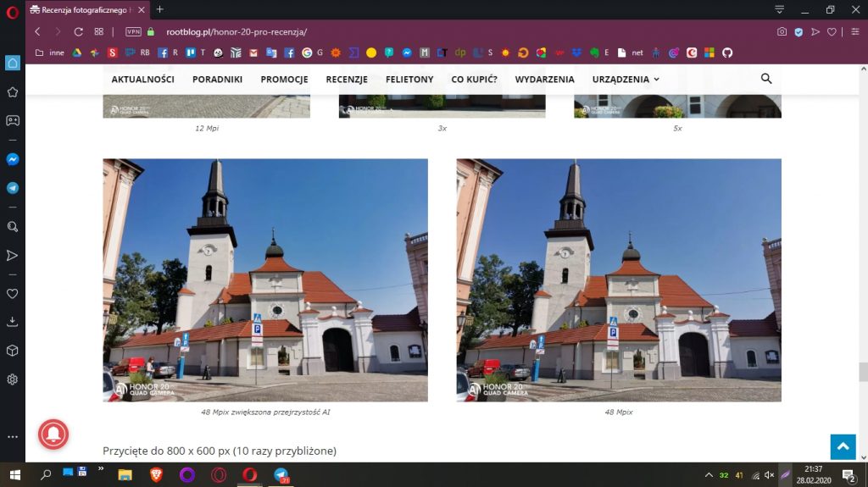Expand the URZĄDZENIA dropdown menu

pos(626,79)
